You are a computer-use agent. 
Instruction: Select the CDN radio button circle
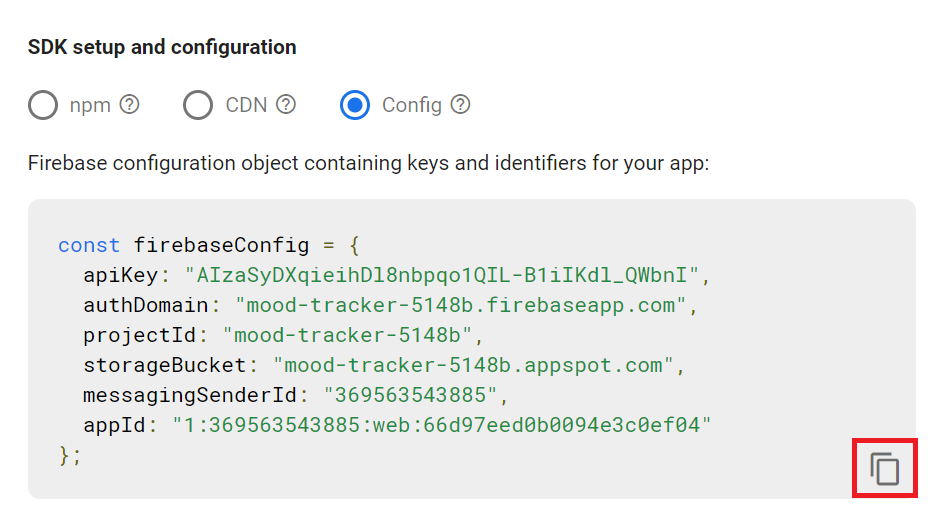198,105
